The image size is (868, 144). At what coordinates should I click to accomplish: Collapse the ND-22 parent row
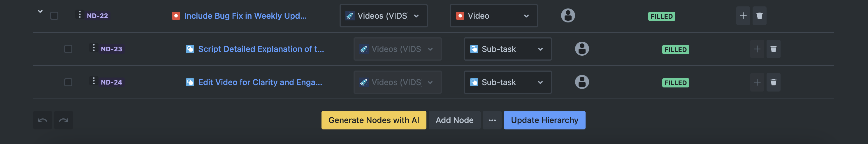click(40, 11)
